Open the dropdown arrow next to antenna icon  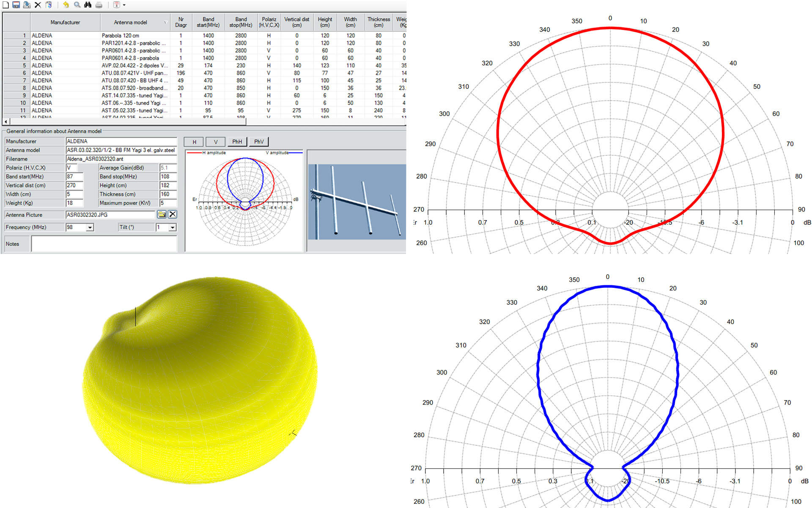pyautogui.click(x=124, y=5)
